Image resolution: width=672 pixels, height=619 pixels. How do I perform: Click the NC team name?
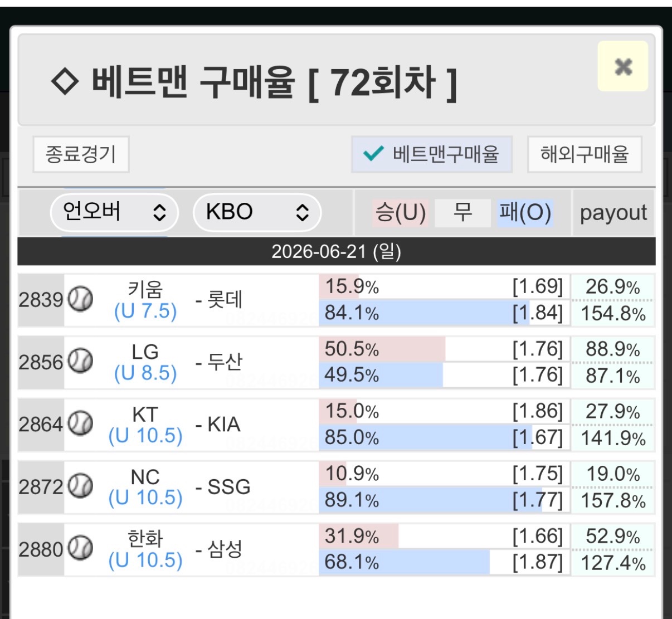(145, 476)
